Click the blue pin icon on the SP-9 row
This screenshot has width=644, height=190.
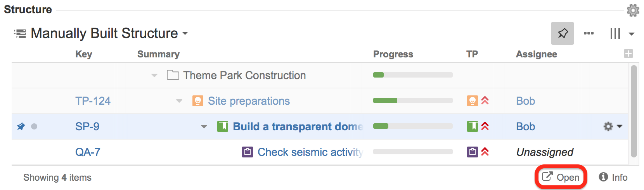click(x=21, y=126)
